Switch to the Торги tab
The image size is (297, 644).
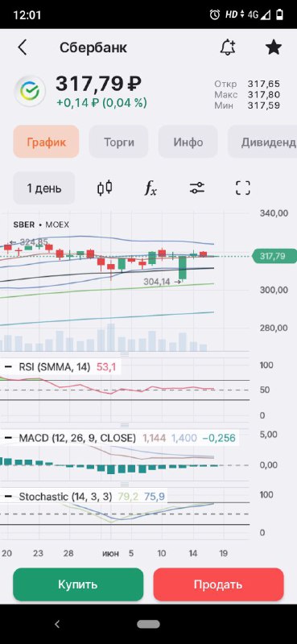(x=118, y=142)
